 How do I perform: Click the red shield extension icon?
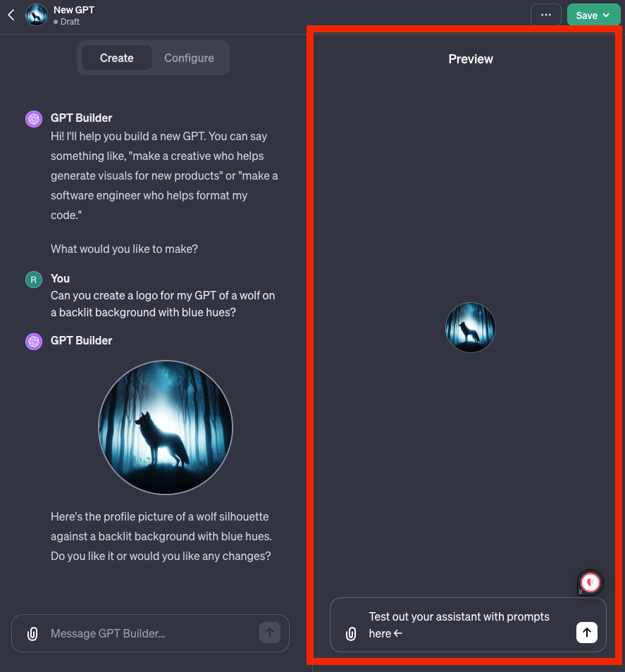590,583
